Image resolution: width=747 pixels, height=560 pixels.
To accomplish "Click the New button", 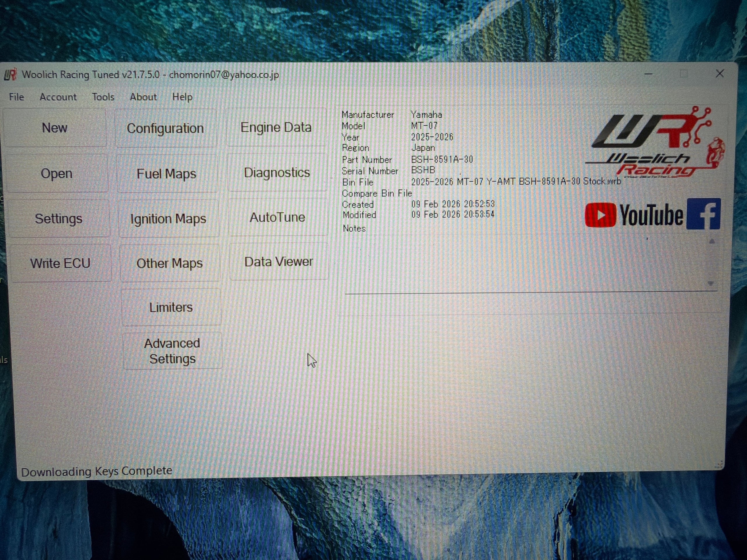I will tap(55, 128).
